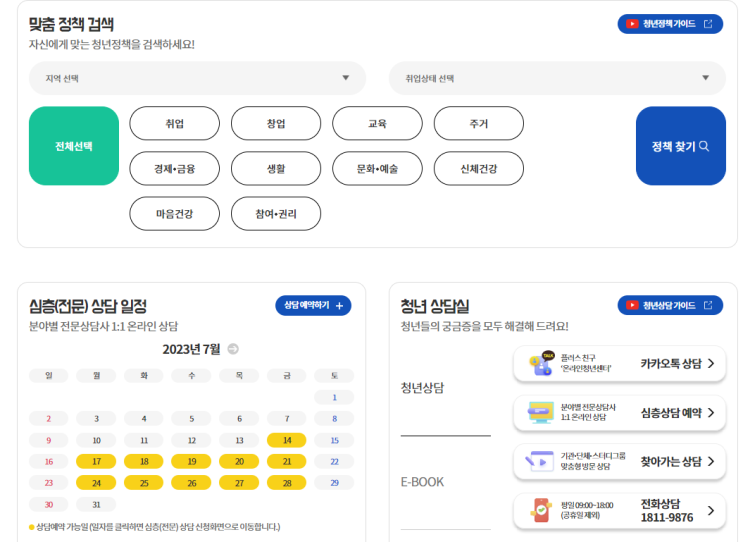This screenshot has width=743, height=542.
Task: Open the E-BOOK tab
Action: 422,482
